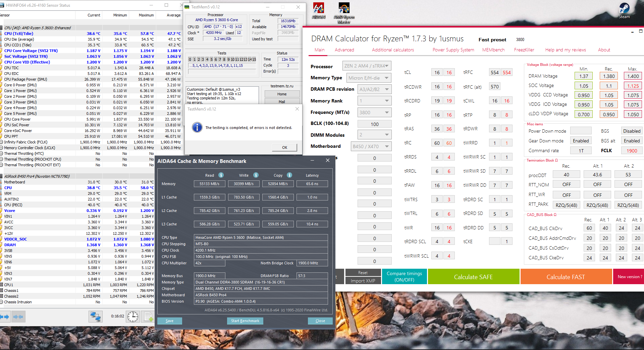The width and height of the screenshot is (644, 350).
Task: Toggle Compare timings (ON/OFF) in DRAM Calculator
Action: point(404,276)
